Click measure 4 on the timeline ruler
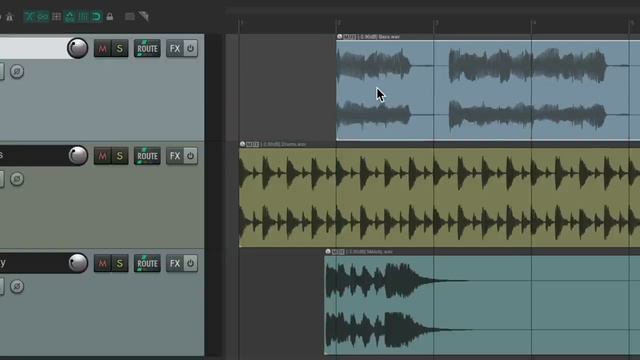Image resolution: width=640 pixels, height=360 pixels. point(534,22)
